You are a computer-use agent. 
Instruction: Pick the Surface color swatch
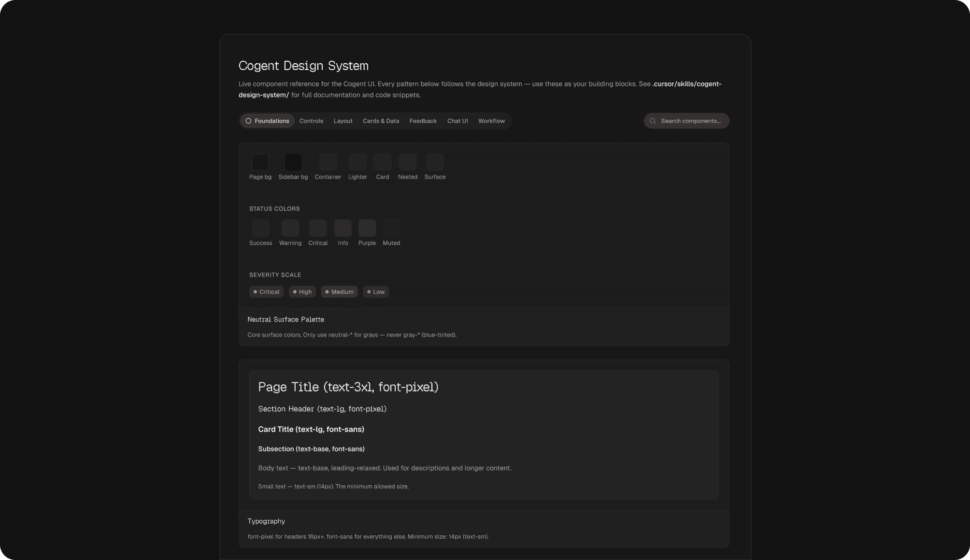435,162
